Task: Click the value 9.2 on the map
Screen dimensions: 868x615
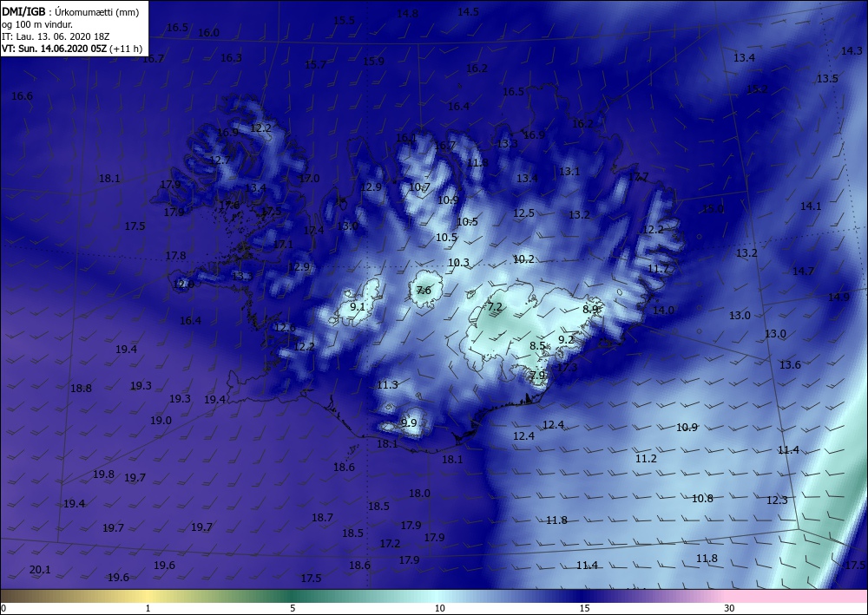Action: (566, 339)
